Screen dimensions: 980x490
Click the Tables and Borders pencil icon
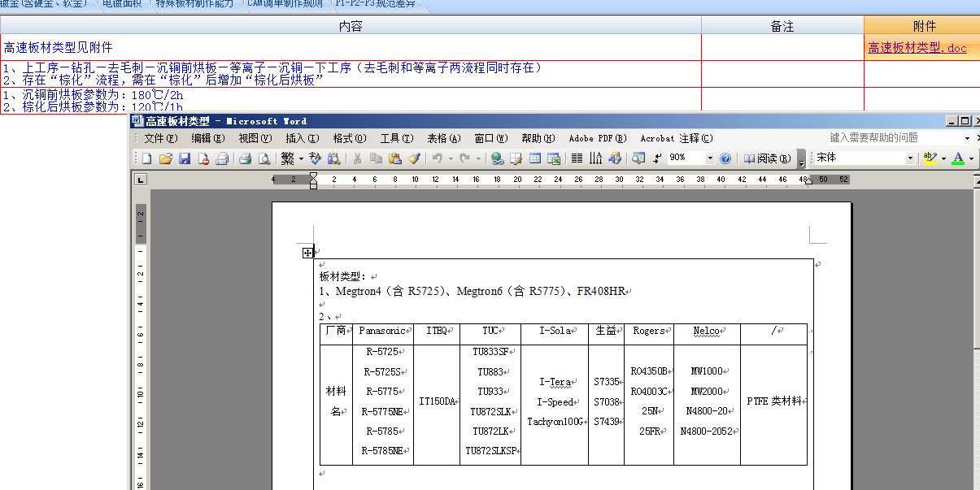516,158
